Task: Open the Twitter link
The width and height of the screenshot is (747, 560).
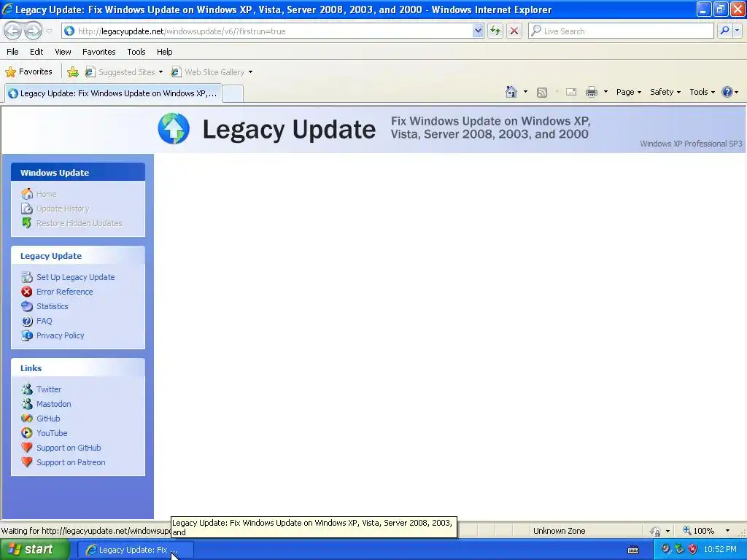Action: [x=49, y=389]
